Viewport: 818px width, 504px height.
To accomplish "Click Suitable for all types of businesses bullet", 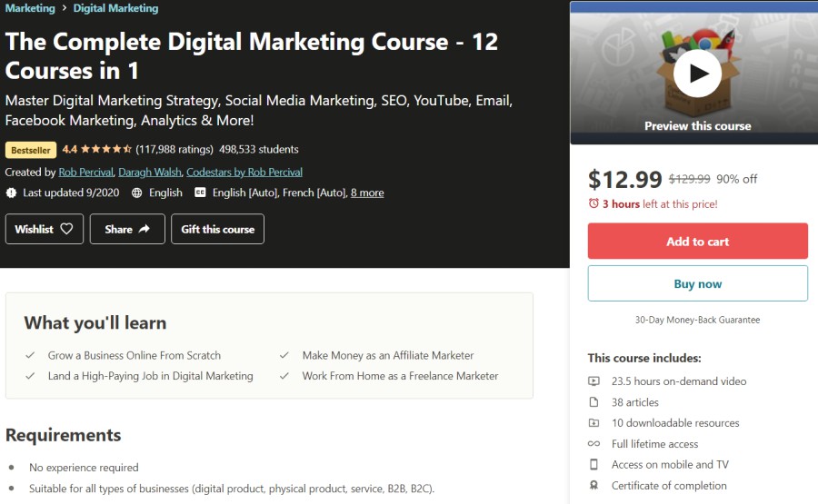I will (232, 489).
